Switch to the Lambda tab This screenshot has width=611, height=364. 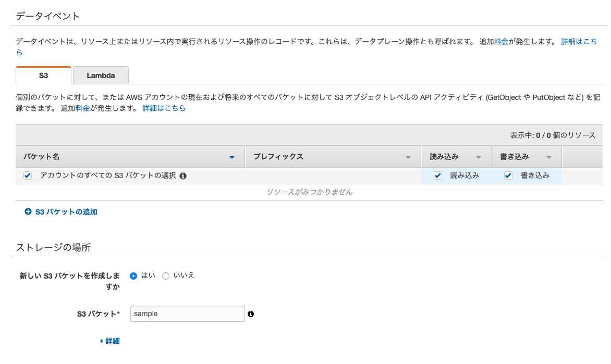click(x=101, y=76)
